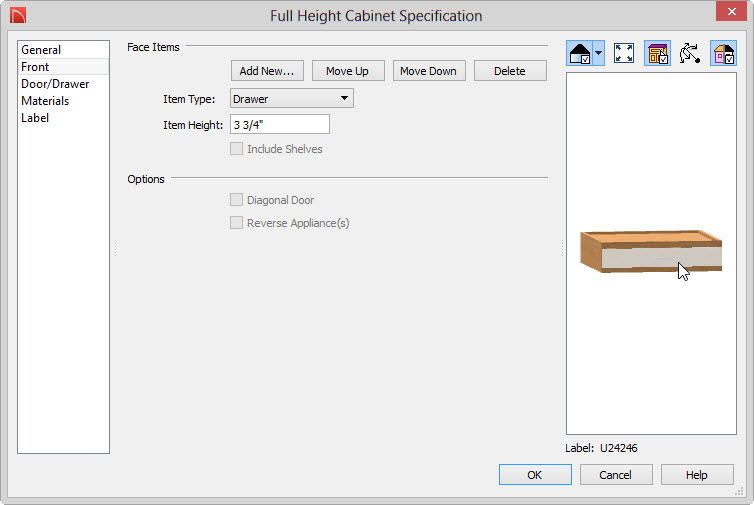Enable the Diagonal Door option
The height and width of the screenshot is (505, 754).
click(236, 200)
